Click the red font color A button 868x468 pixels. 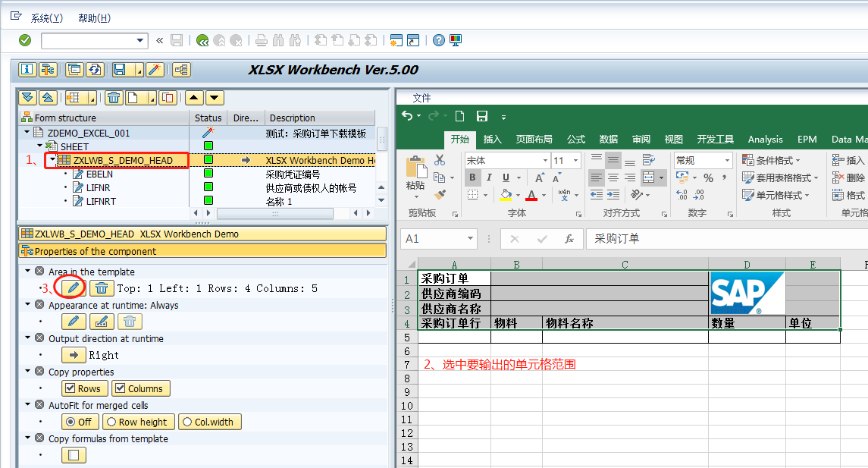click(x=531, y=195)
